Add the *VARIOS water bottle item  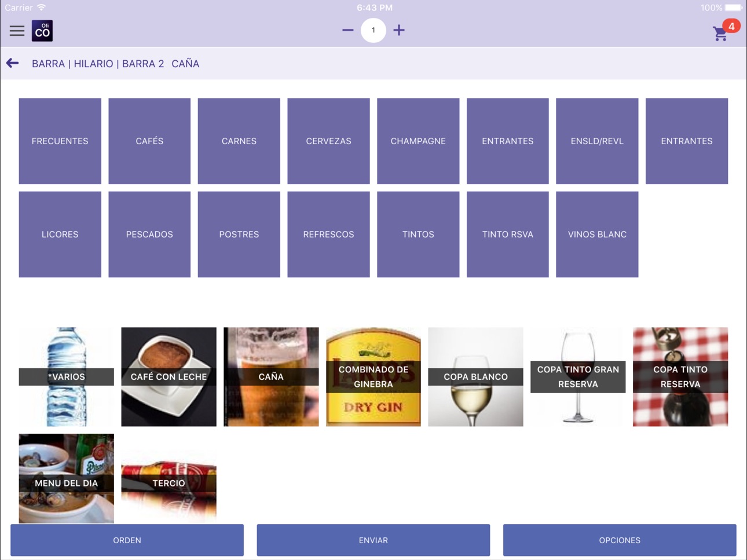tap(67, 377)
